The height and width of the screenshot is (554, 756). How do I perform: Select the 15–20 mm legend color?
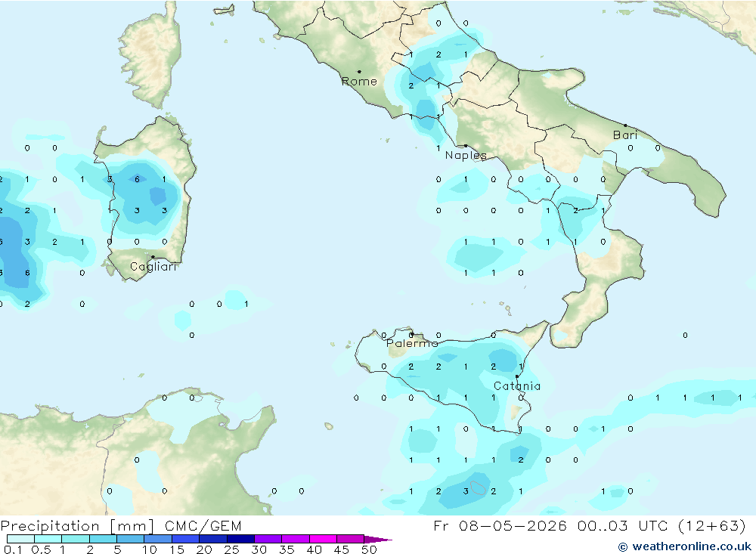(x=186, y=539)
